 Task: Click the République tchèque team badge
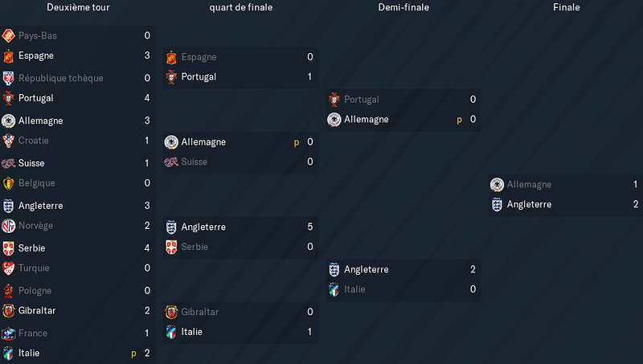[8, 78]
